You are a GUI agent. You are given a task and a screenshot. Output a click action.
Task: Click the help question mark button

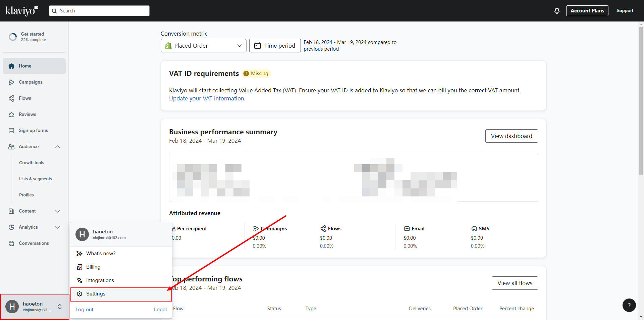629,305
